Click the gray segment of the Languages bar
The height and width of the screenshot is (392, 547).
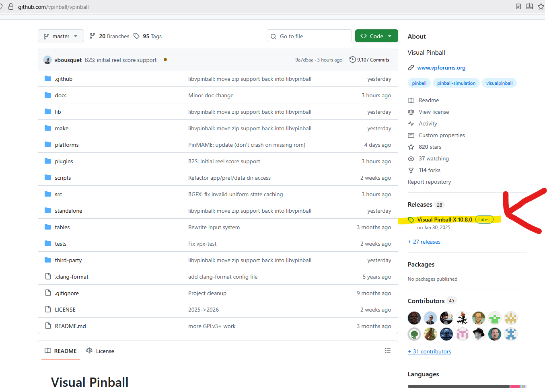click(459, 386)
